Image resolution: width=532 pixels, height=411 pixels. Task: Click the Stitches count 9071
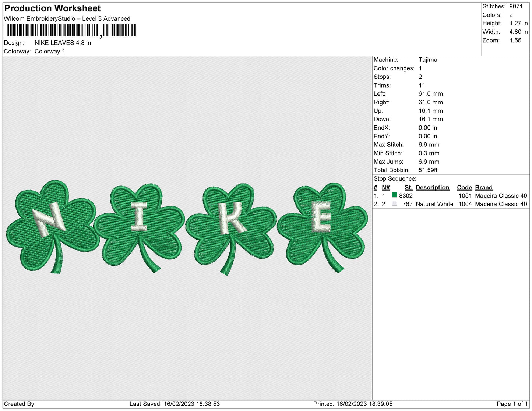[516, 6]
